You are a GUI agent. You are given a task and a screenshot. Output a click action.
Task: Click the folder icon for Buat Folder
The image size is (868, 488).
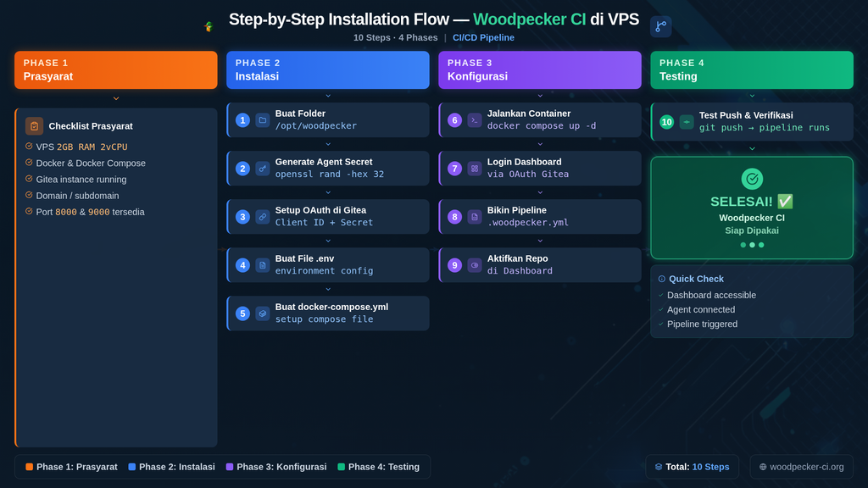tap(263, 120)
